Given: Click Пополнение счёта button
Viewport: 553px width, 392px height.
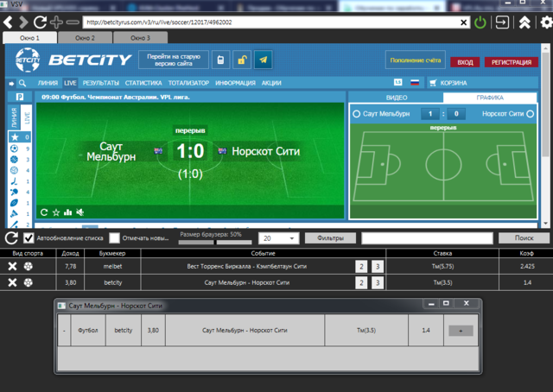Looking at the screenshot, I should click(416, 60).
